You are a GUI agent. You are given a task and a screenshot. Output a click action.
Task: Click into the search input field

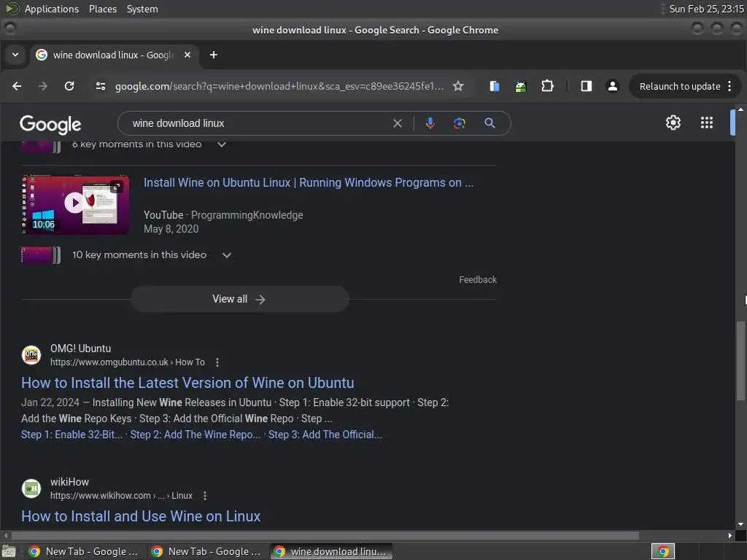[258, 123]
